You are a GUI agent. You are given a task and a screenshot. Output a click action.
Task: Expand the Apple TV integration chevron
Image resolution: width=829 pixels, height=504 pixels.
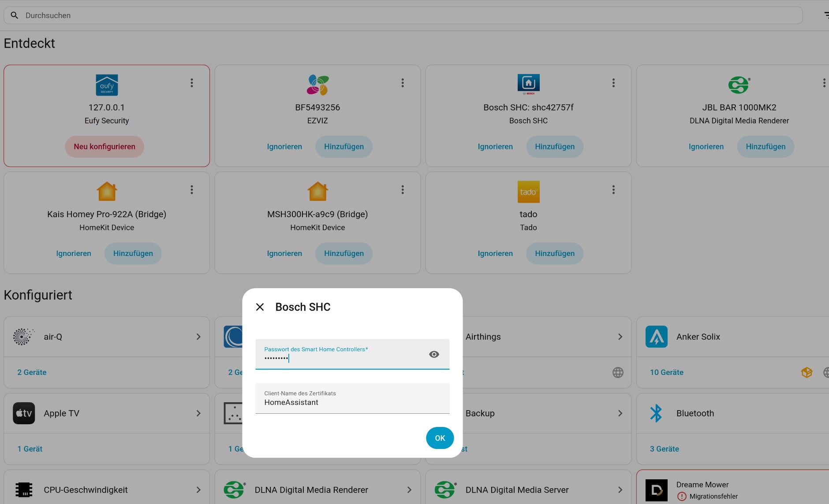tap(198, 413)
